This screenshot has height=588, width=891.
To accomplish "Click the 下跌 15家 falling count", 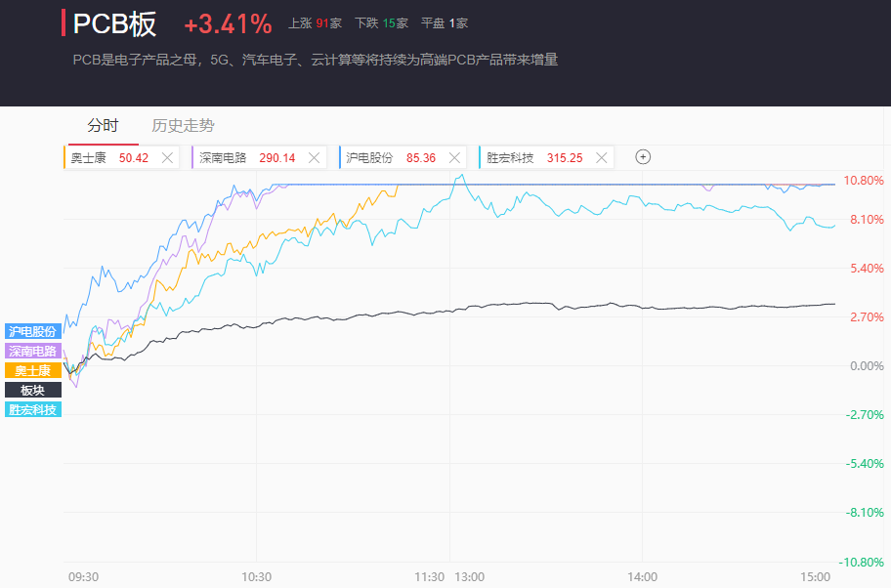I will click(x=381, y=23).
